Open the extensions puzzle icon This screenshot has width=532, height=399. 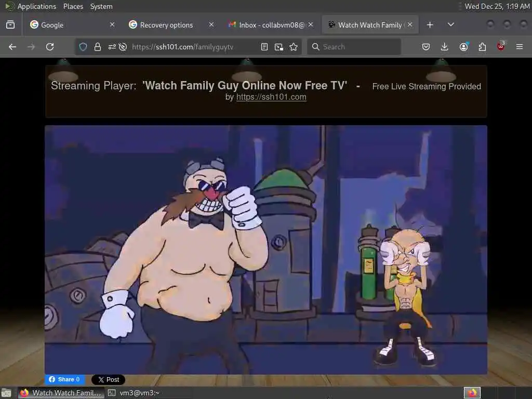tap(482, 47)
